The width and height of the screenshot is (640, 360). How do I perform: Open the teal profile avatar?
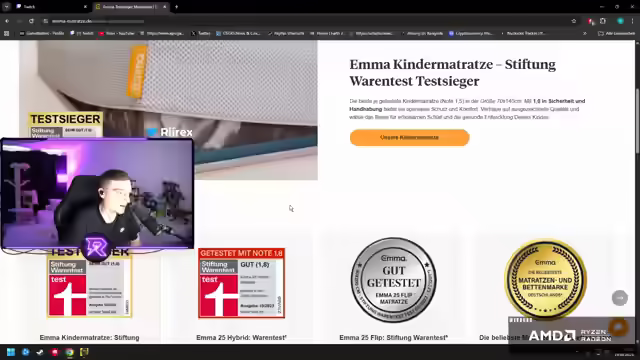pos(620,21)
